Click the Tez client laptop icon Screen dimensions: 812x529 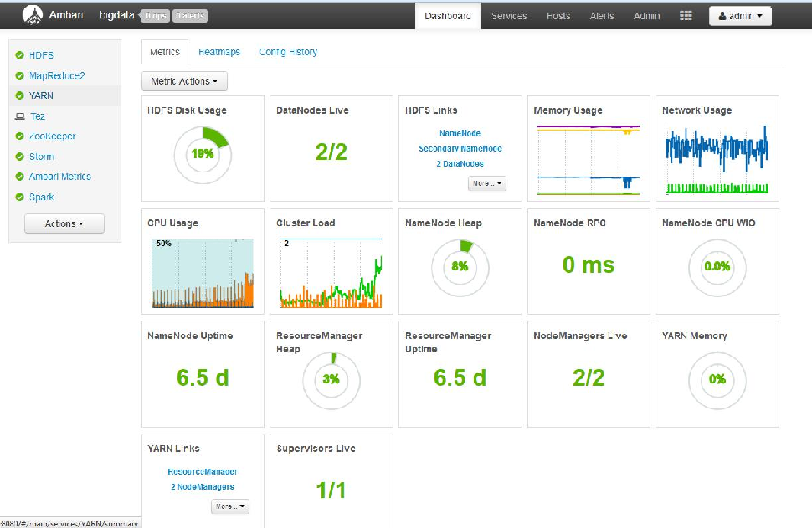(x=20, y=116)
